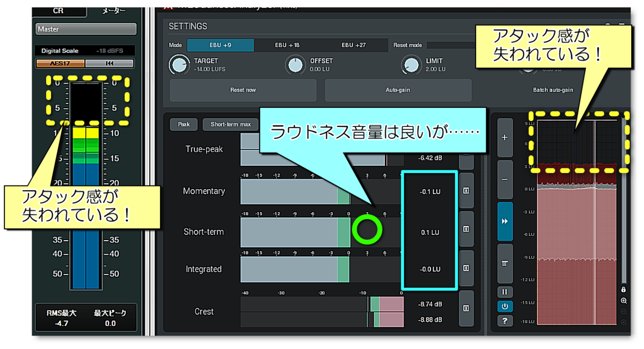Click the Momentary row options button
Image resolution: width=644 pixels, height=349 pixels.
[466, 190]
